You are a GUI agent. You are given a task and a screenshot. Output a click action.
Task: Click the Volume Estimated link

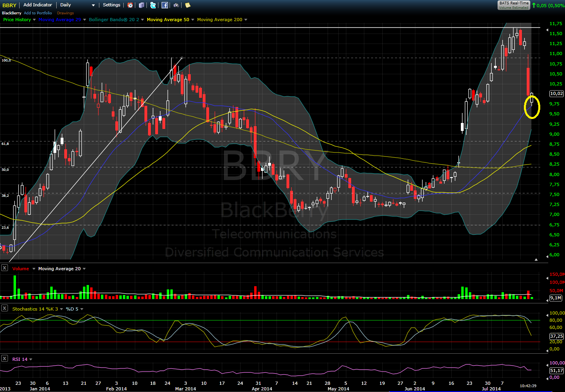point(514,8)
